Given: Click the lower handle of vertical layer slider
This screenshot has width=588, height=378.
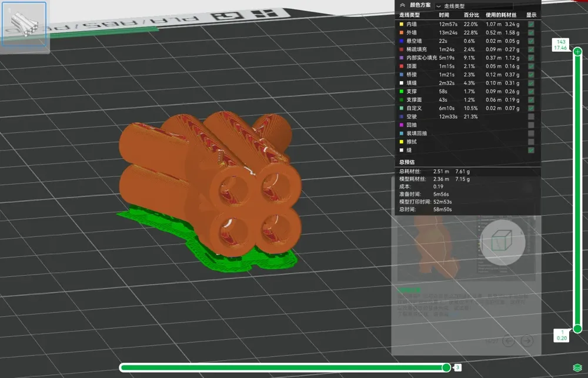Looking at the screenshot, I should pyautogui.click(x=577, y=329).
